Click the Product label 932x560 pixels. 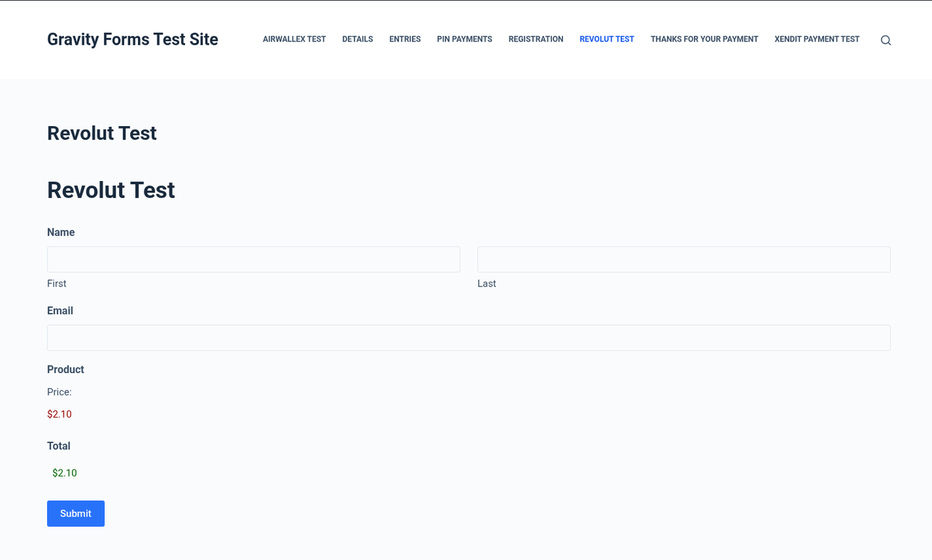click(65, 369)
